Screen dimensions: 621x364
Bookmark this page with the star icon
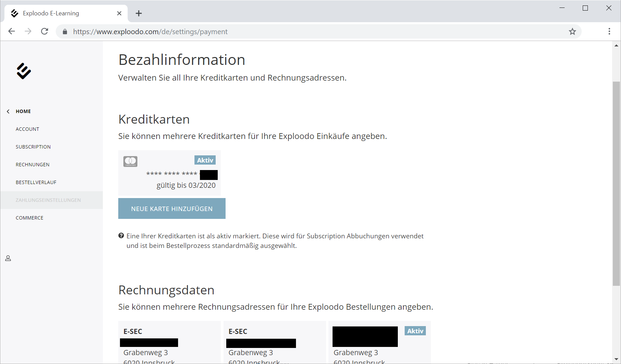tap(572, 32)
